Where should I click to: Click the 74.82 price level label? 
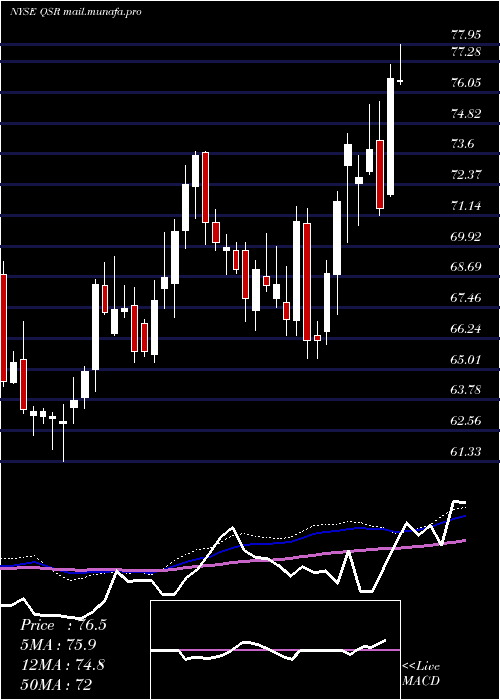point(468,113)
